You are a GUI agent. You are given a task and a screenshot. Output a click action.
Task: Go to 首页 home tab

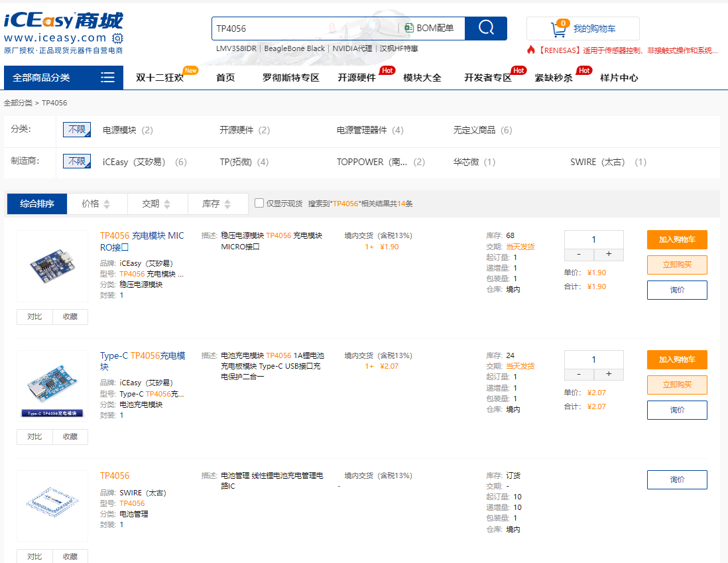point(225,78)
